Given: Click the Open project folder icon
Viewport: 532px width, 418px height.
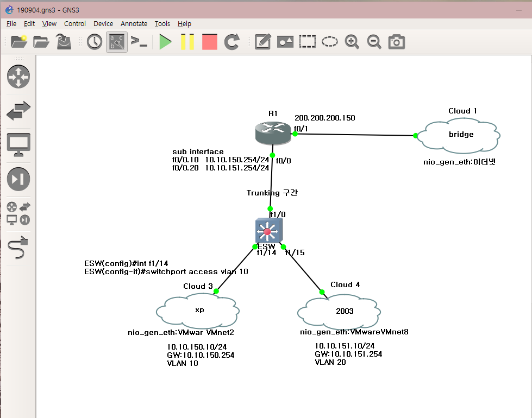Looking at the screenshot, I should tap(41, 42).
